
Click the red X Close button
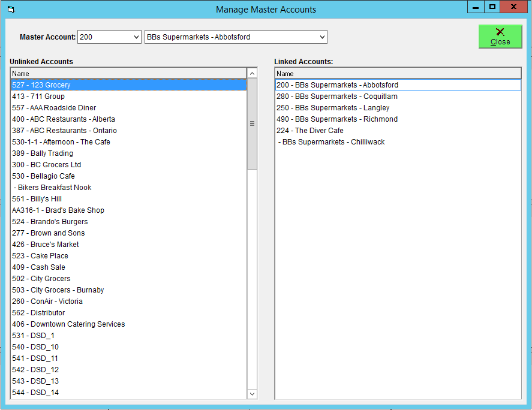[500, 37]
